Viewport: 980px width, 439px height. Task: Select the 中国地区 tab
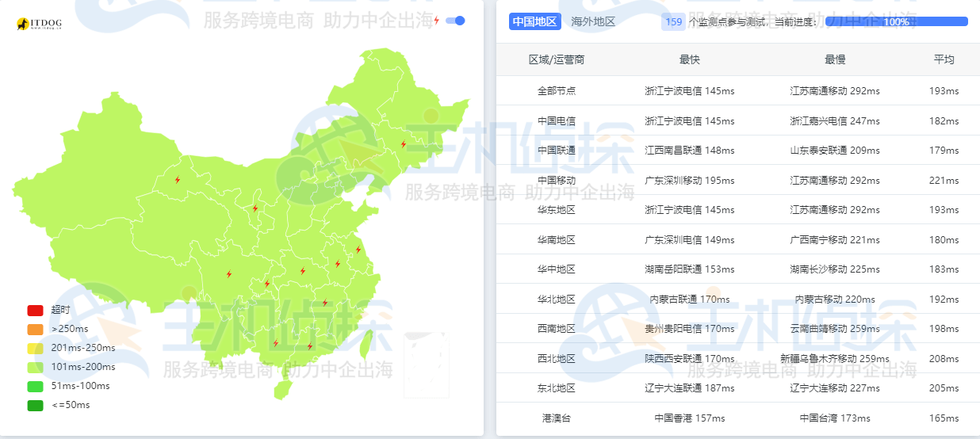534,22
